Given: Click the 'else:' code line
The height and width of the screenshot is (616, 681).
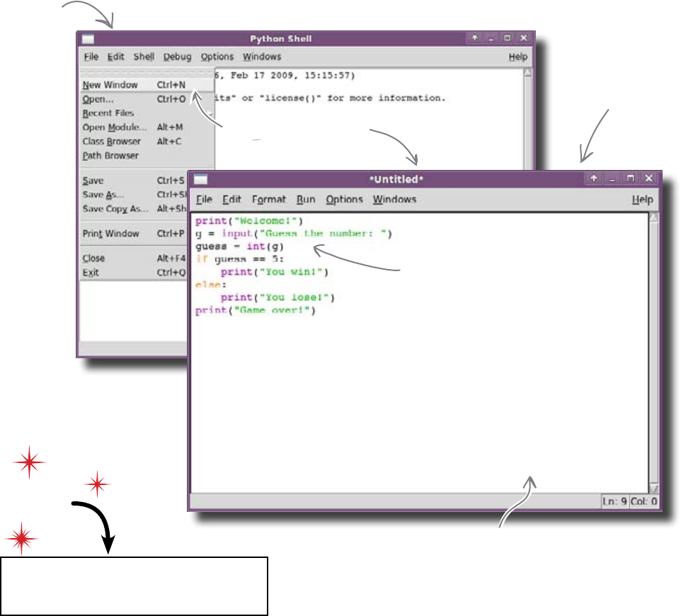Looking at the screenshot, I should [211, 285].
